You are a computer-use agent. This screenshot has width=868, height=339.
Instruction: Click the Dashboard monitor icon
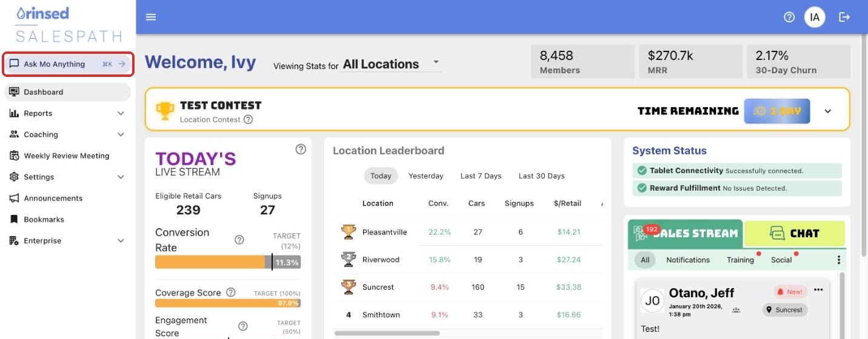coord(14,92)
